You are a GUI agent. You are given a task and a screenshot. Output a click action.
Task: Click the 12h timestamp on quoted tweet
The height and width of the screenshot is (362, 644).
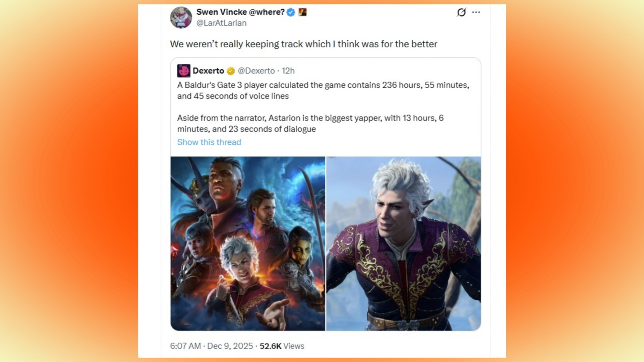click(x=288, y=71)
